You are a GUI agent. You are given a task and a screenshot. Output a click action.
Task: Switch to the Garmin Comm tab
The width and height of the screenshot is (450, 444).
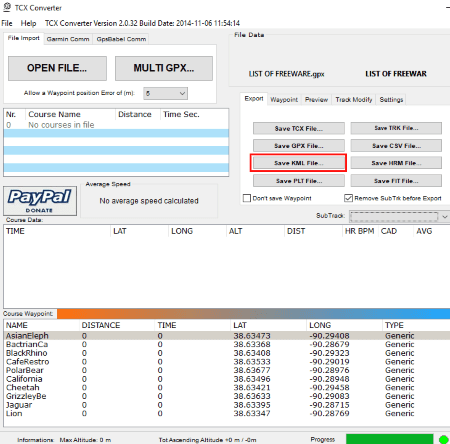click(x=68, y=39)
